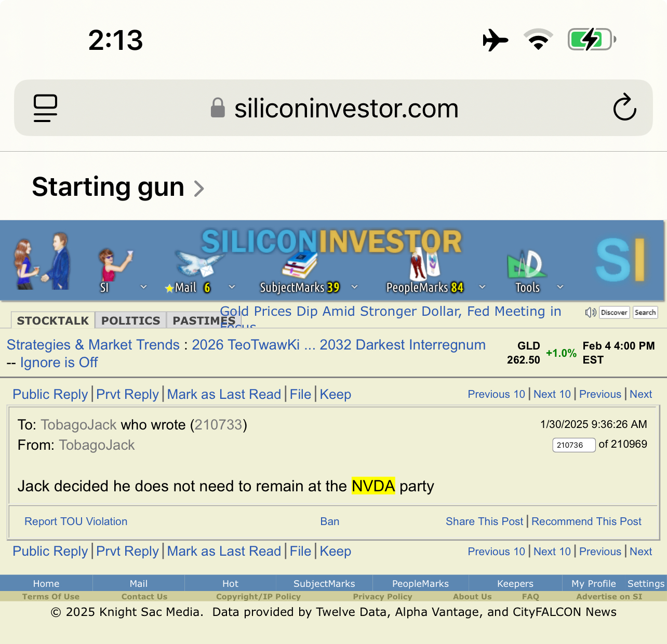Open My Profile in footer
Screen dimensions: 667x644
click(594, 584)
